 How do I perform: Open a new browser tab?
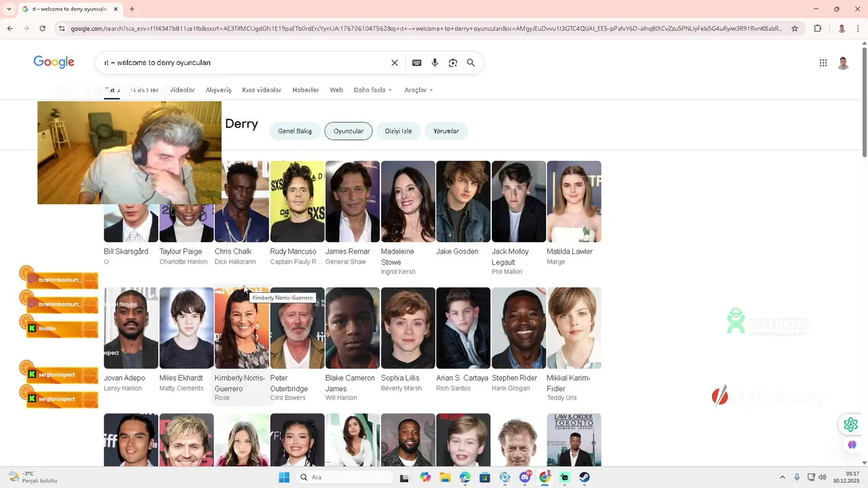tap(132, 9)
